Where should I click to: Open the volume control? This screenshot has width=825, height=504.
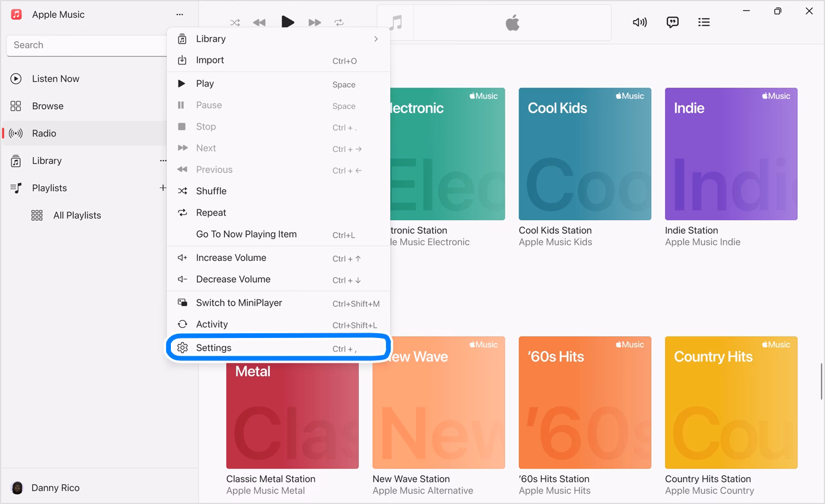pos(639,22)
